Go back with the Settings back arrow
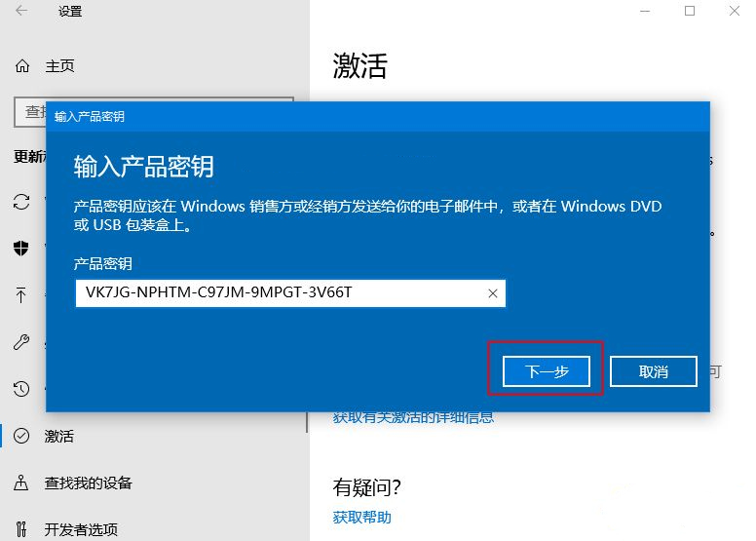 [x=21, y=11]
